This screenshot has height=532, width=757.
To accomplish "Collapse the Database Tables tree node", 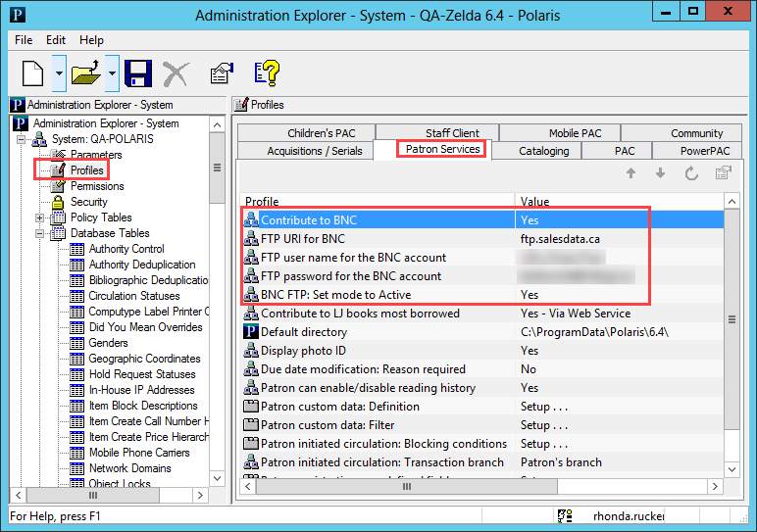I will pyautogui.click(x=40, y=233).
